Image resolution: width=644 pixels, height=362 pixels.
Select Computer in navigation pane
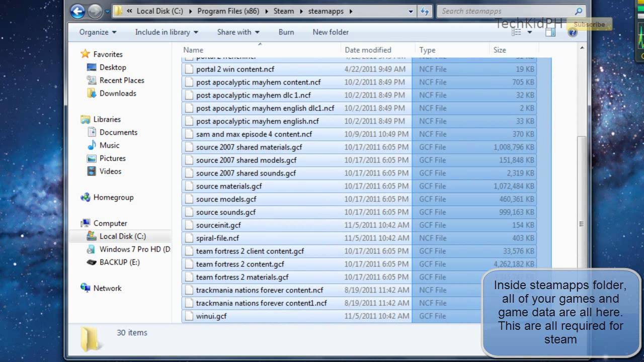(110, 223)
